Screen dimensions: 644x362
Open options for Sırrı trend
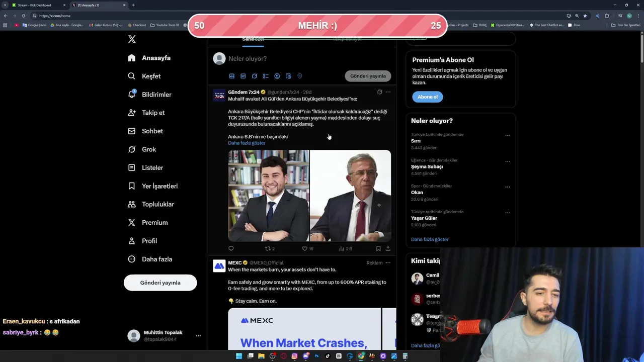(507, 135)
